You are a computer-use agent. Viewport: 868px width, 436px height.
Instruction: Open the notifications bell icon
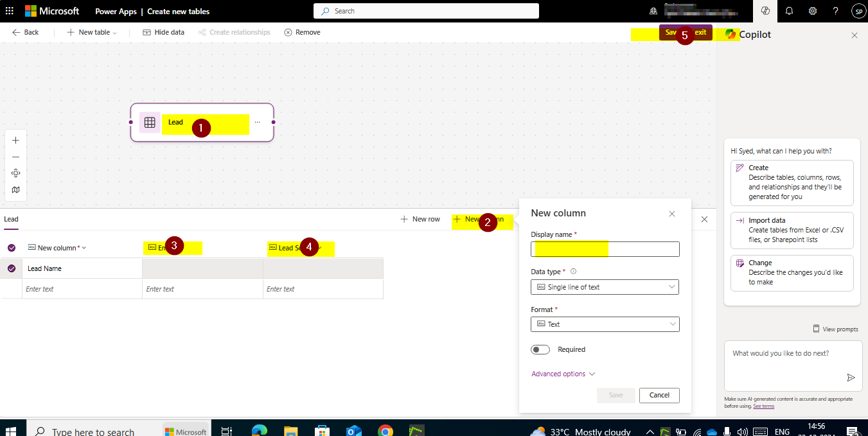point(789,11)
